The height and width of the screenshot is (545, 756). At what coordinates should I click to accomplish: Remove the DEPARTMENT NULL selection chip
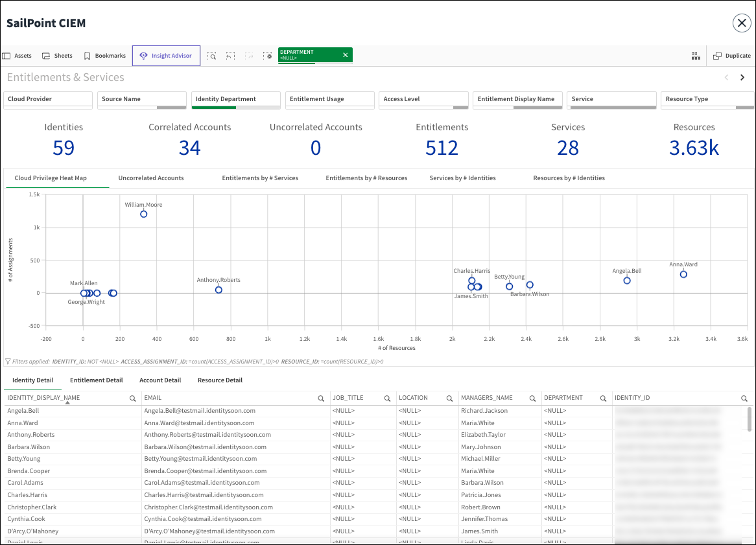click(x=345, y=55)
